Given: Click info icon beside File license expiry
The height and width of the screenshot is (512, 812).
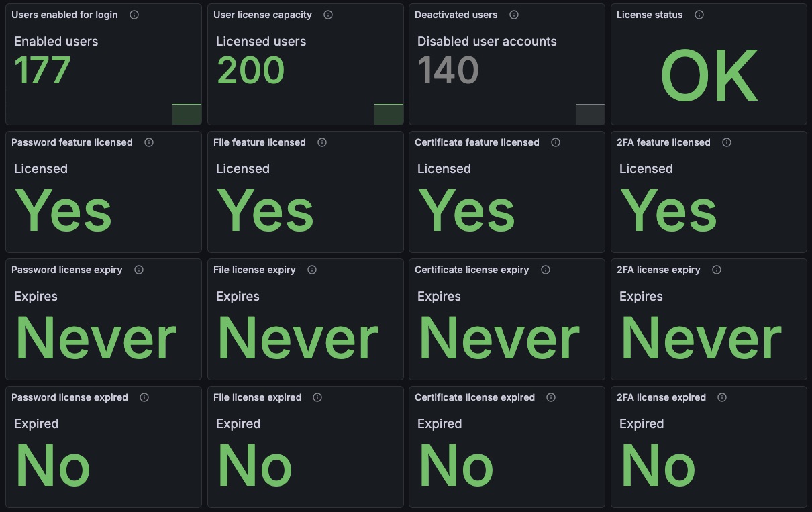Looking at the screenshot, I should [312, 270].
